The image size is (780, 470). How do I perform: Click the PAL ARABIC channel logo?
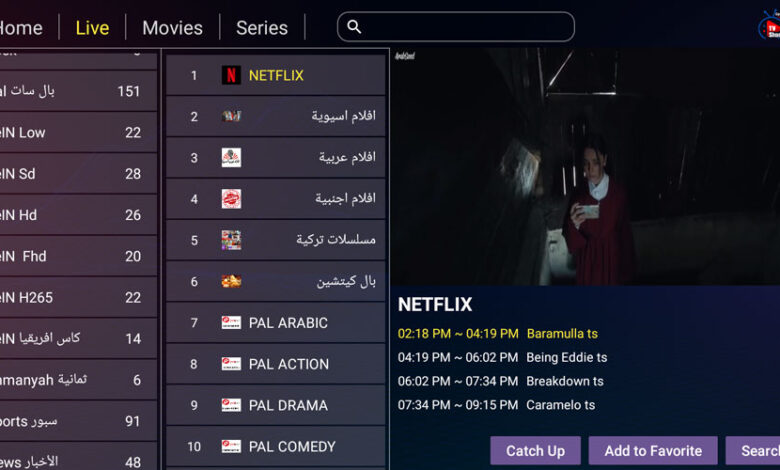(x=231, y=323)
